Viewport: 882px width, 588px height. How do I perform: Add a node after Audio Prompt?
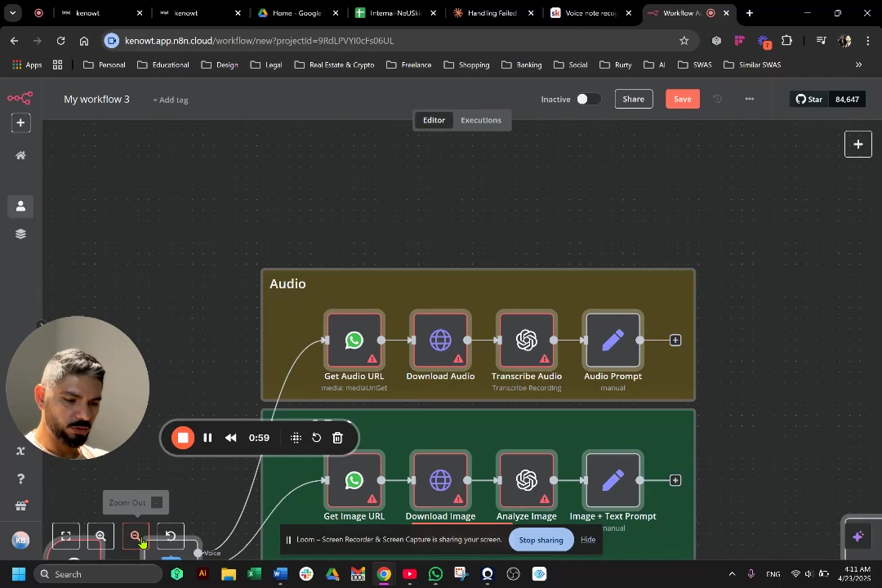point(675,340)
